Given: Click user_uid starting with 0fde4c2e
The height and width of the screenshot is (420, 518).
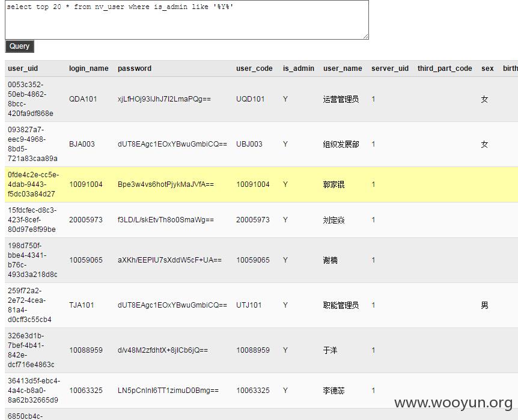Looking at the screenshot, I should click(34, 184).
